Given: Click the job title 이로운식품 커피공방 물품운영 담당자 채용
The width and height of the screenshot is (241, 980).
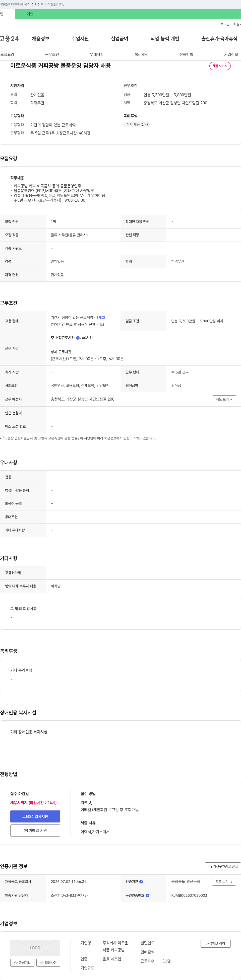Looking at the screenshot, I should click(x=61, y=65).
